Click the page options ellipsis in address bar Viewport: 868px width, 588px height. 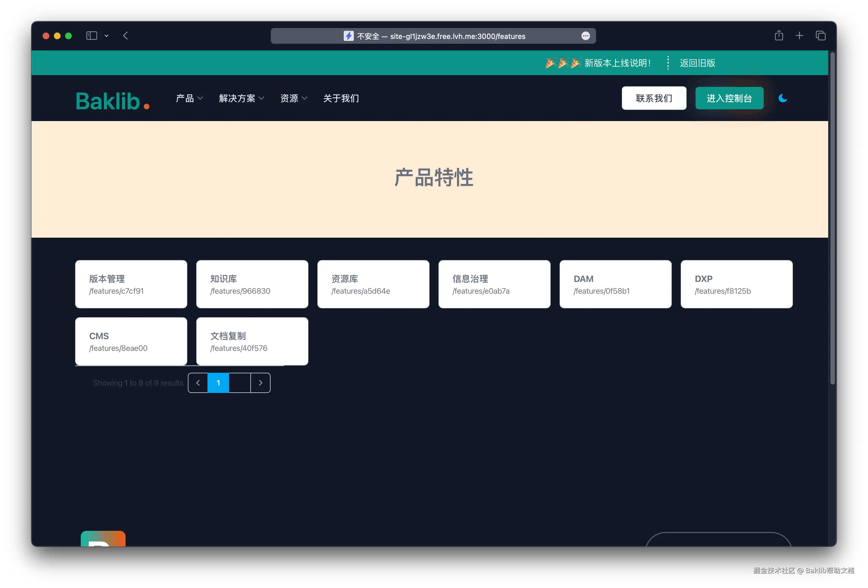585,36
